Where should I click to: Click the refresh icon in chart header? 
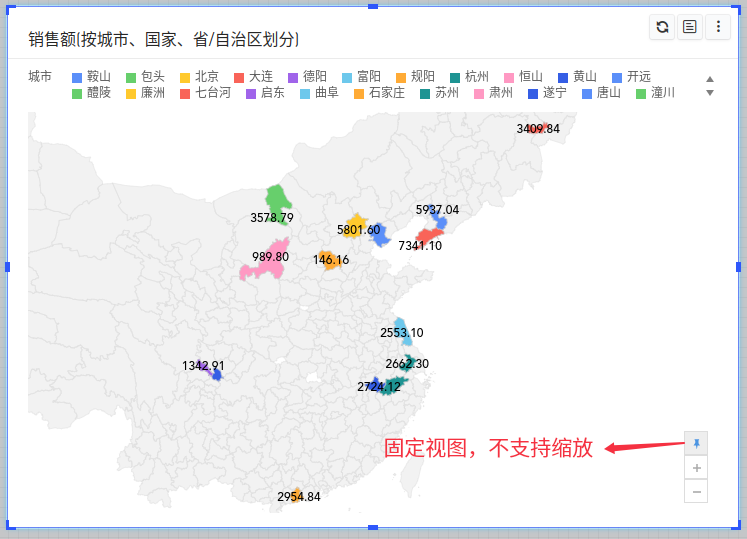(x=662, y=28)
